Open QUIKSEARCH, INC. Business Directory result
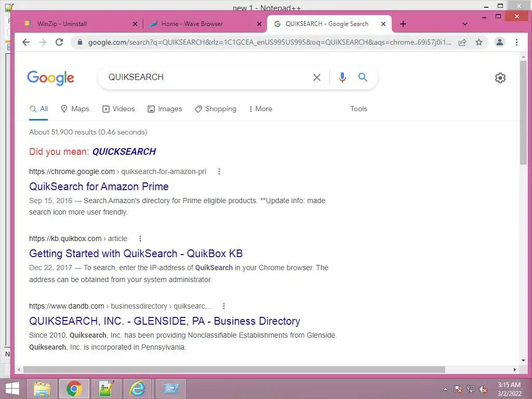The image size is (532, 399). point(165,321)
